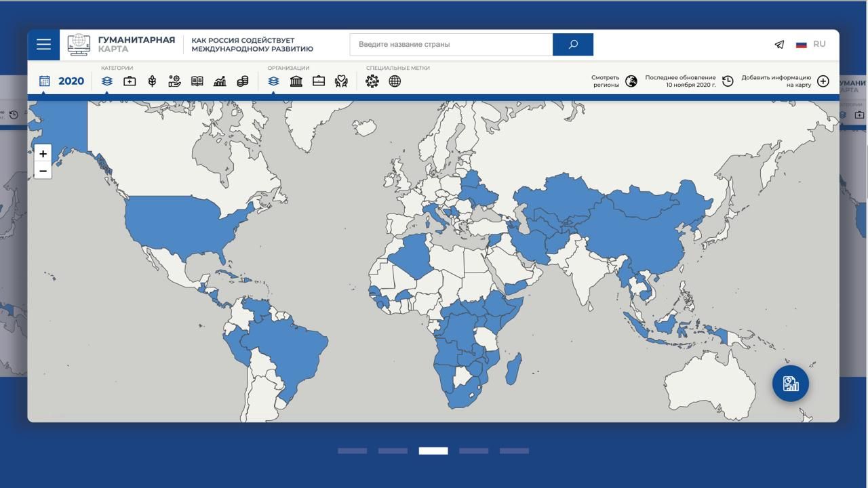This screenshot has width=868, height=488.
Task: Go to the last slide indicator
Action: pyautogui.click(x=514, y=451)
